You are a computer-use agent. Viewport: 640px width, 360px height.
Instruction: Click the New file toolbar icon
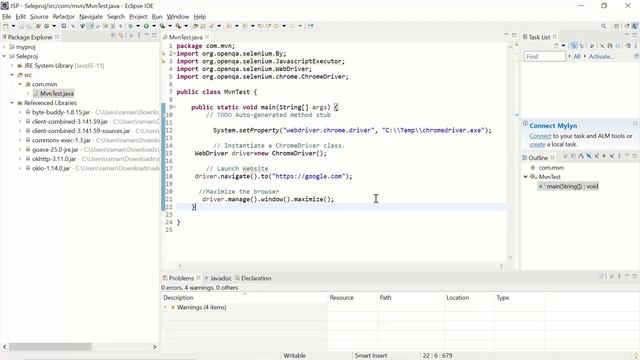click(5, 26)
